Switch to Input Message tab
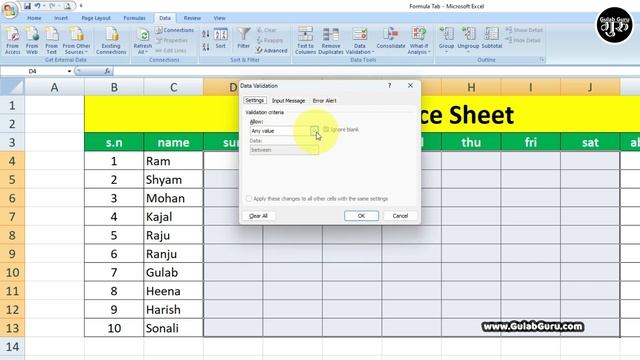 [289, 100]
